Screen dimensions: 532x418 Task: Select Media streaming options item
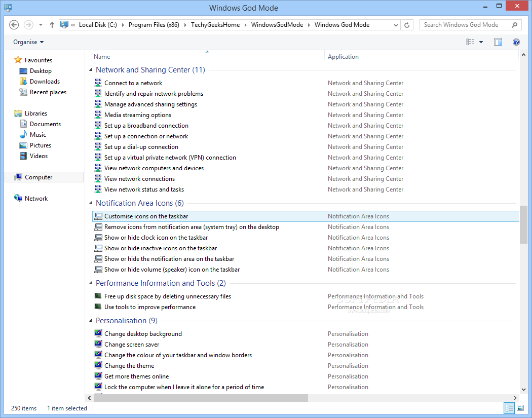click(x=138, y=115)
